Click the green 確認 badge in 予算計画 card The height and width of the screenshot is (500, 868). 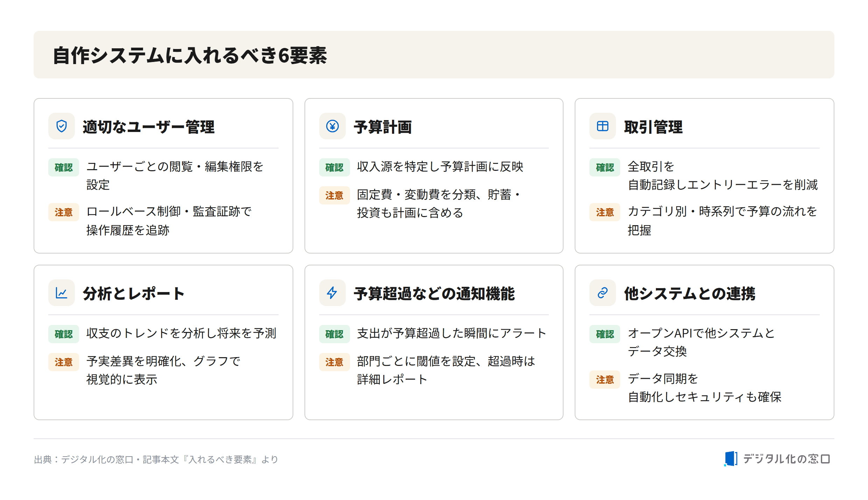(x=334, y=167)
